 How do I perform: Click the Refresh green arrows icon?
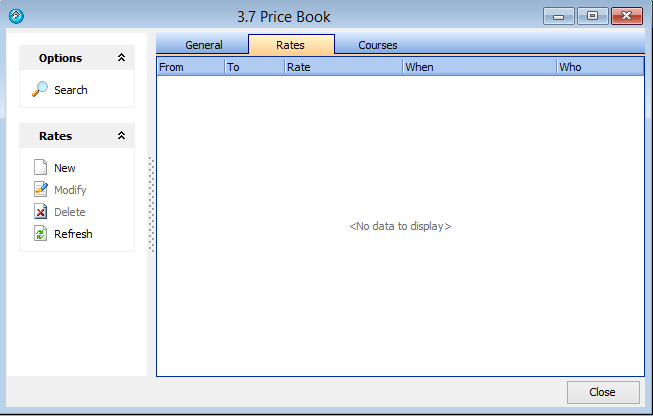click(40, 234)
